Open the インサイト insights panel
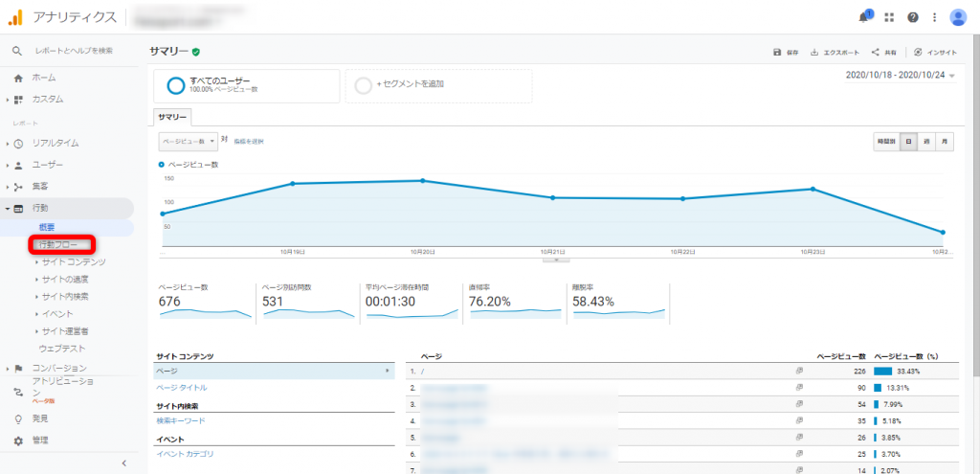Screen dimensions: 980x474 click(935, 53)
